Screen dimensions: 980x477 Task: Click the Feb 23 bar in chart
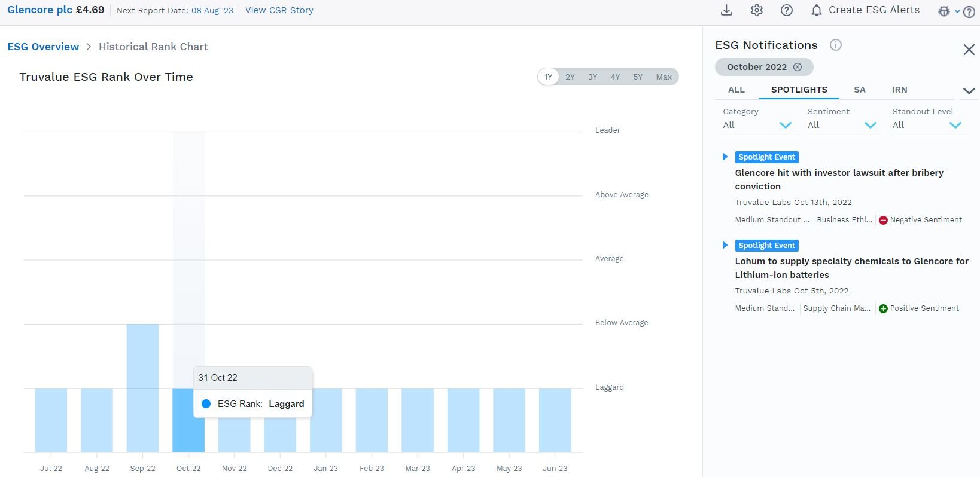[x=372, y=420]
